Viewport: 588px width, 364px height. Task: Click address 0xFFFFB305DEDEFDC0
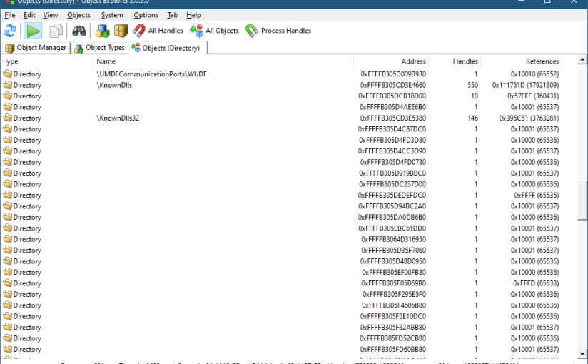coord(392,195)
